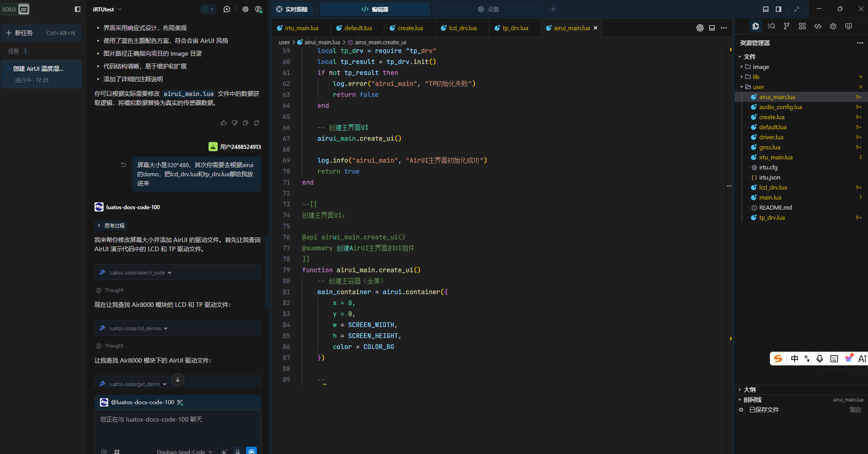Click the code link icon in sidebar
This screenshot has width=868, height=454.
click(x=818, y=26)
